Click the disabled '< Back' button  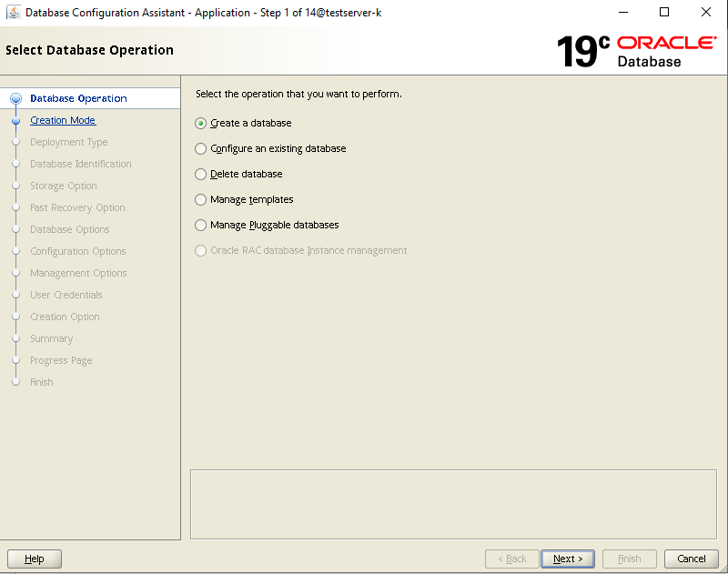pos(512,559)
